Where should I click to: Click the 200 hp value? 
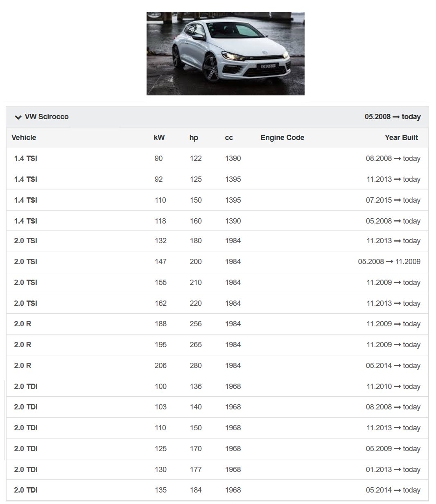pos(196,262)
